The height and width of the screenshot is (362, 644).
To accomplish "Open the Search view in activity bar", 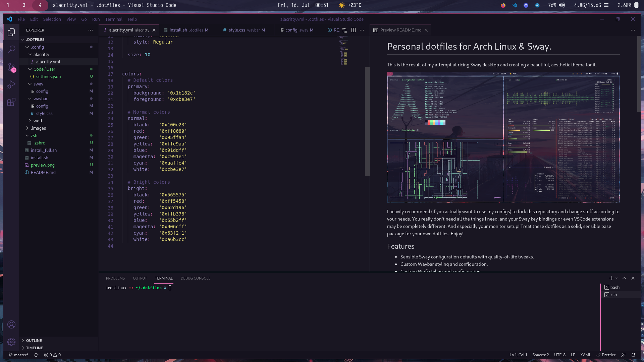I will click(x=11, y=49).
